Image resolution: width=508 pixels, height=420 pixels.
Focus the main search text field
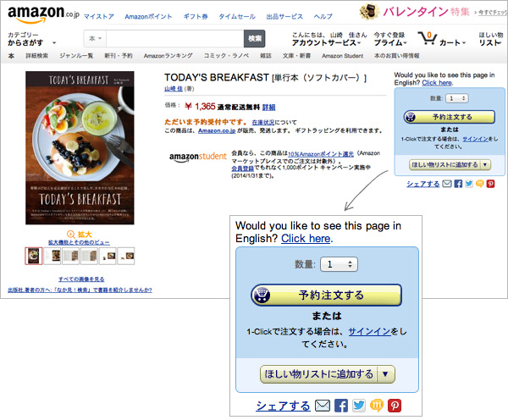point(175,39)
